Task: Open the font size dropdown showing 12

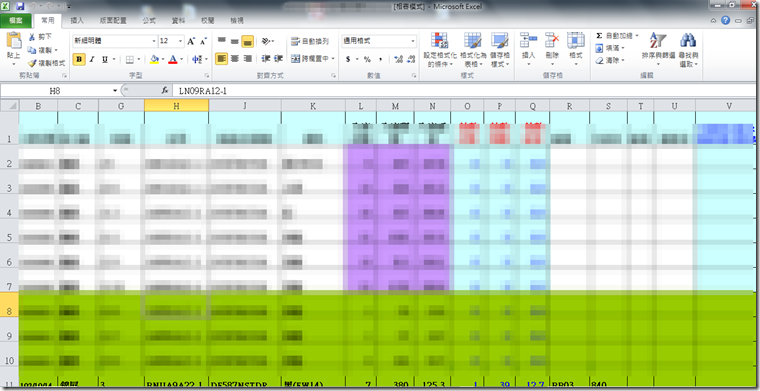Action: click(181, 41)
